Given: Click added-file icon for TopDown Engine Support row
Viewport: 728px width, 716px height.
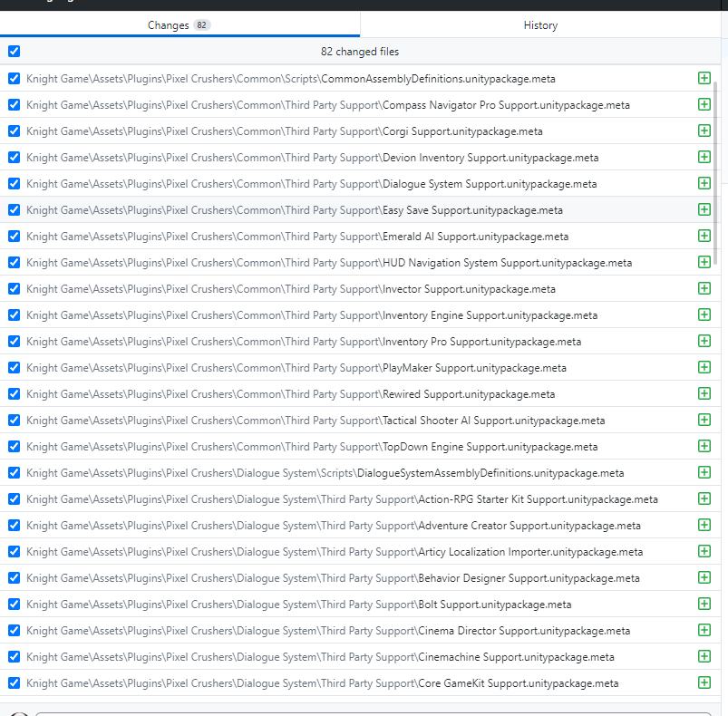Looking at the screenshot, I should (704, 446).
